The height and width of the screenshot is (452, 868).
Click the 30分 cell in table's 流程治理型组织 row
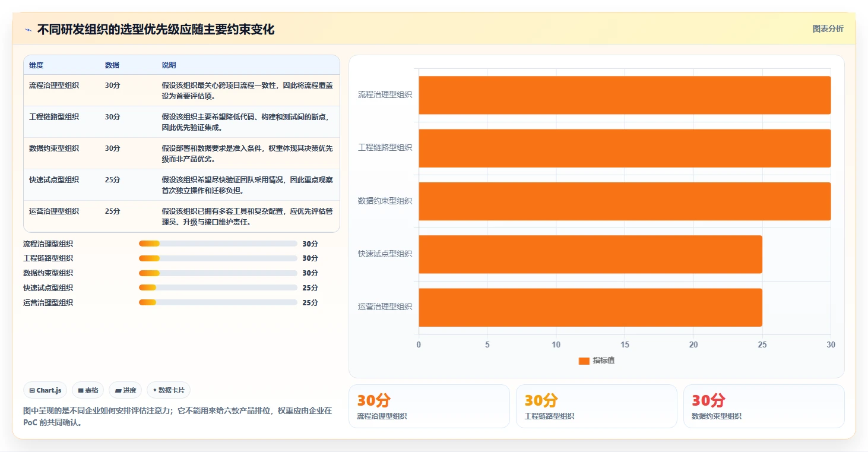(113, 86)
